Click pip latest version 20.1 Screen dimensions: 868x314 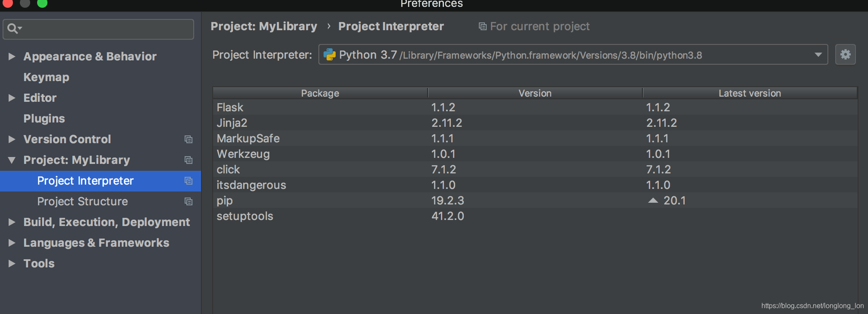point(675,201)
